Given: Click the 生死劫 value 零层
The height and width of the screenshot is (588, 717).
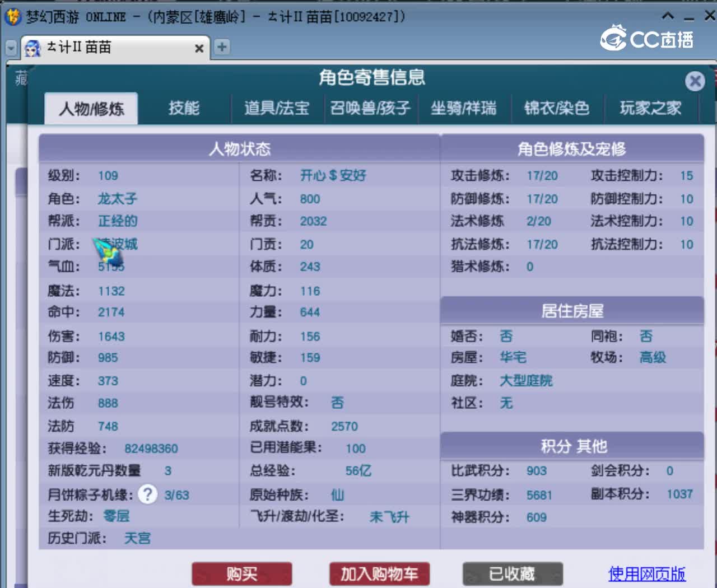Looking at the screenshot, I should (x=117, y=516).
